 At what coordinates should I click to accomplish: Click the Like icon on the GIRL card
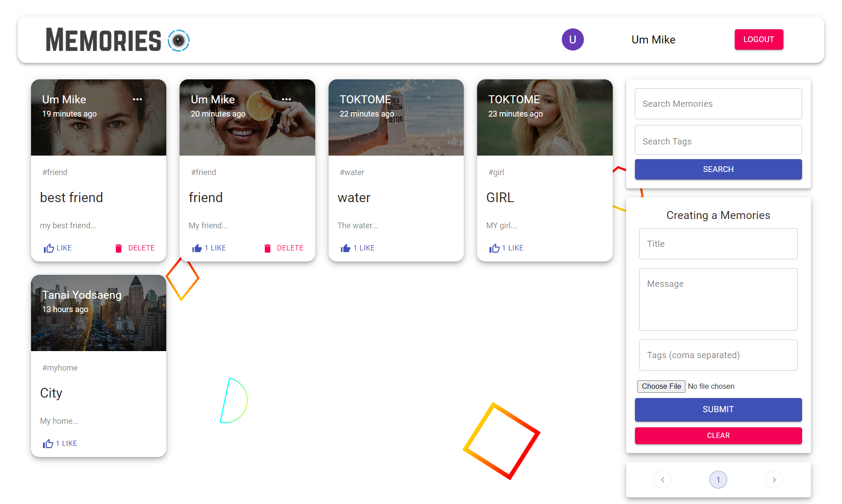(494, 248)
